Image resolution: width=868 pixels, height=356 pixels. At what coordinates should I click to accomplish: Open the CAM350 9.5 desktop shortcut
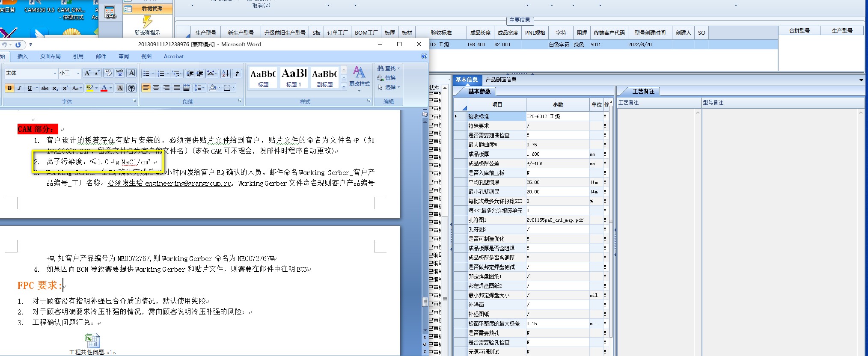(39, 6)
